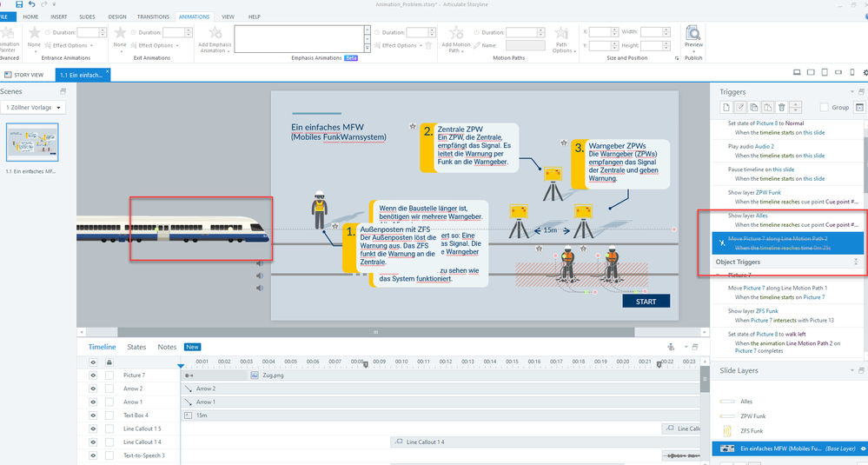Delete the selected trigger with the trash icon

781,107
